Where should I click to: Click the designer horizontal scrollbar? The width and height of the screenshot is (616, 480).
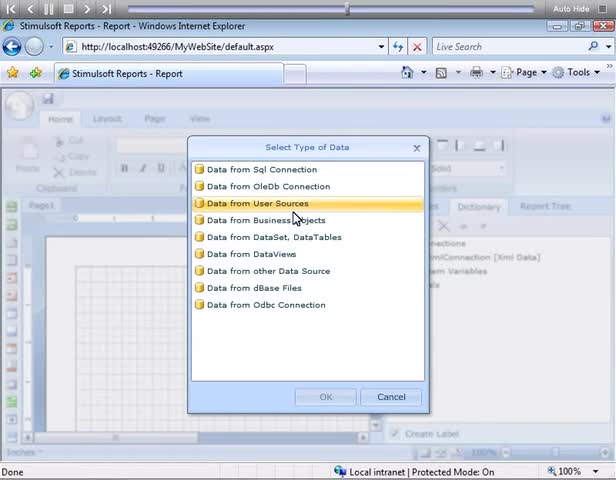(116, 437)
